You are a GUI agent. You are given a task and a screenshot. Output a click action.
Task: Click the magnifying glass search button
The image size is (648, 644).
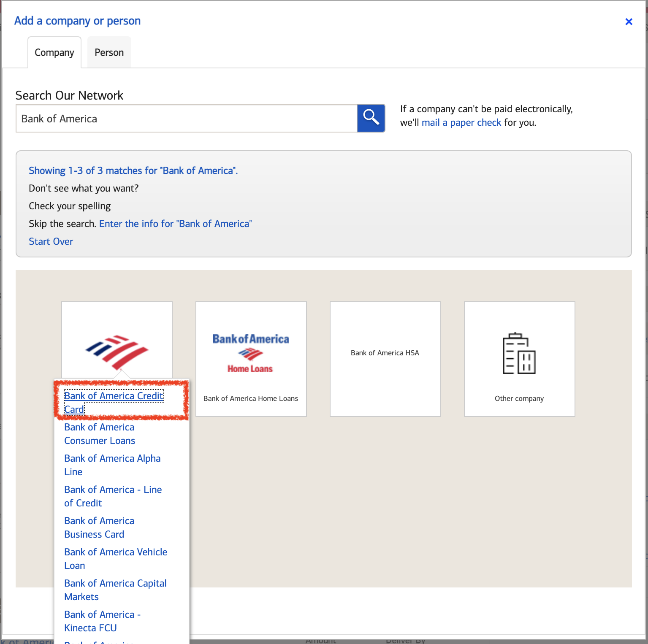pyautogui.click(x=371, y=118)
